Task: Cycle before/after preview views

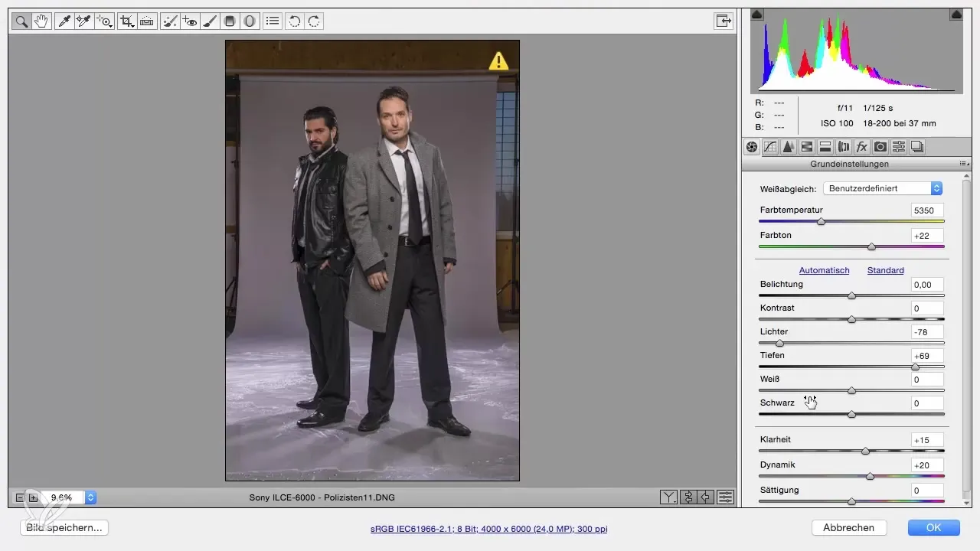Action: tap(668, 497)
